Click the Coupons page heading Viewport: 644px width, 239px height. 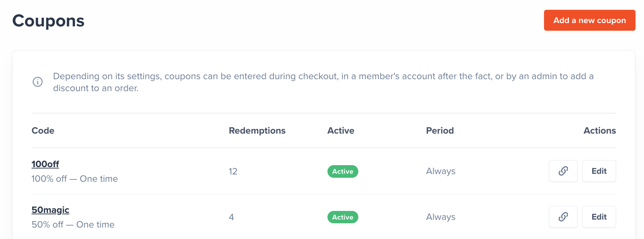pyautogui.click(x=48, y=21)
